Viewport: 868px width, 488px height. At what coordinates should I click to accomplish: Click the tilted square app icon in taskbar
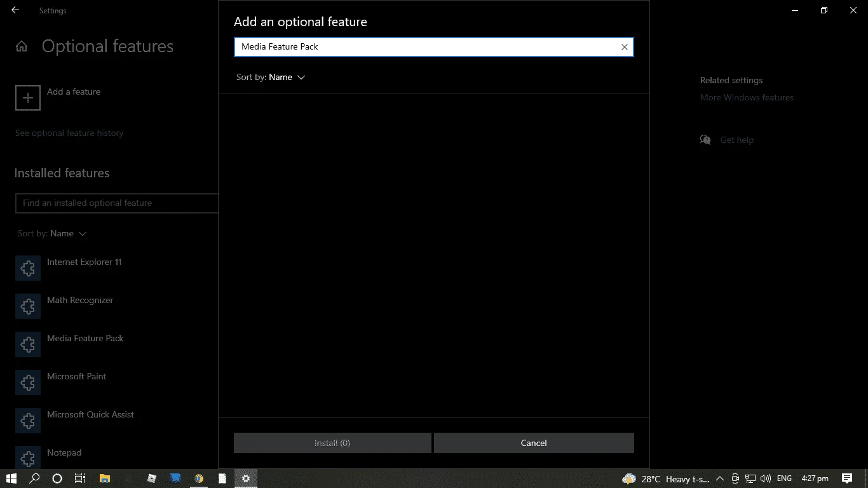click(152, 478)
